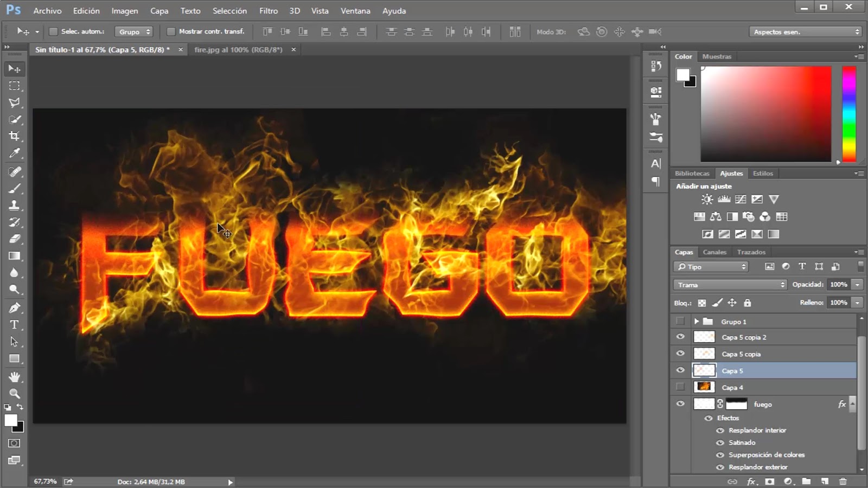Open the Tipo layer filter dropdown

click(x=711, y=267)
